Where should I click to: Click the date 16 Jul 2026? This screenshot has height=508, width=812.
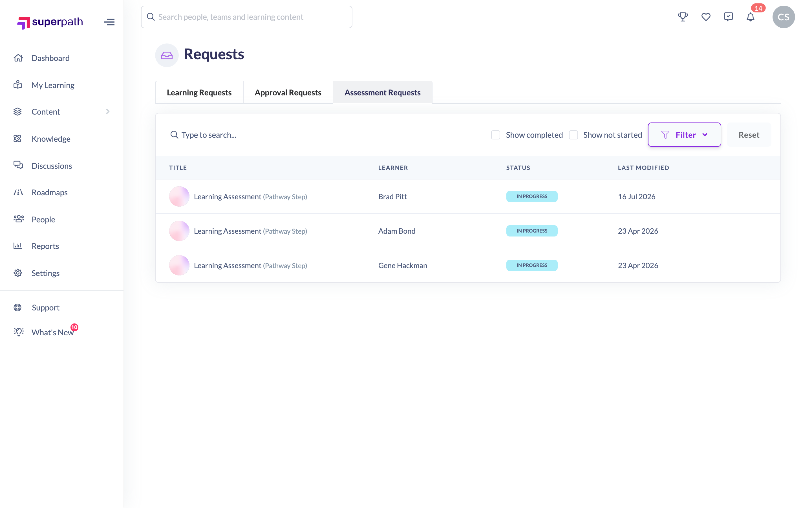point(637,196)
